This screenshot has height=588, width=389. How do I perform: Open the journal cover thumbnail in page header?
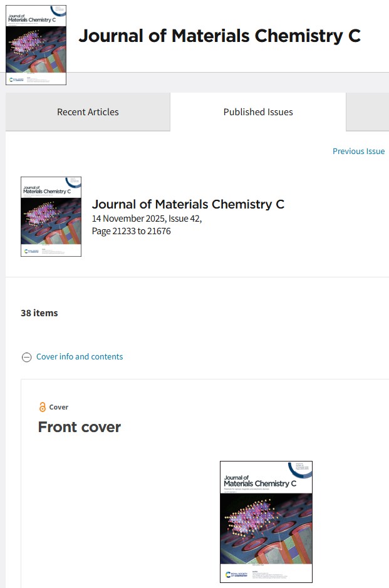click(x=36, y=45)
